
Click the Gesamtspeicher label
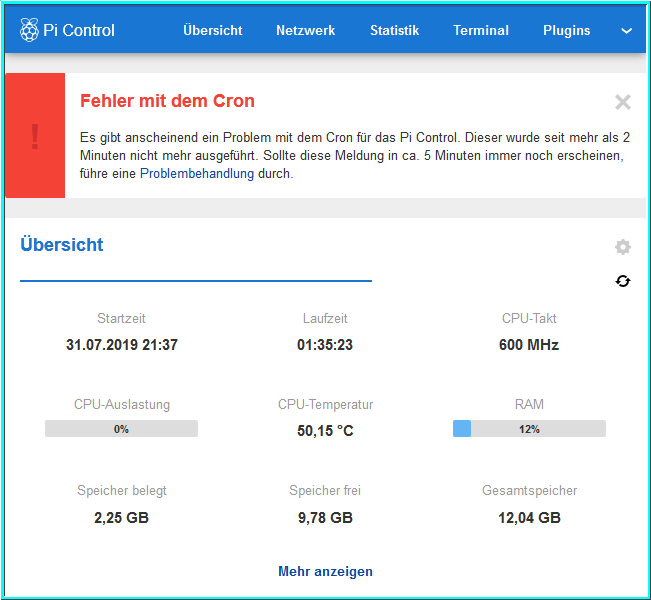[x=529, y=490]
